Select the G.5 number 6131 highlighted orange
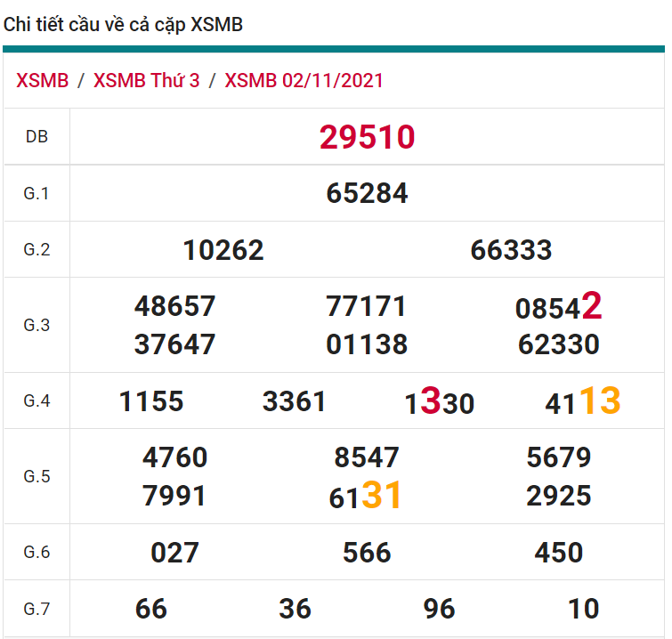Viewport: 672px width, 639px height. 365,497
